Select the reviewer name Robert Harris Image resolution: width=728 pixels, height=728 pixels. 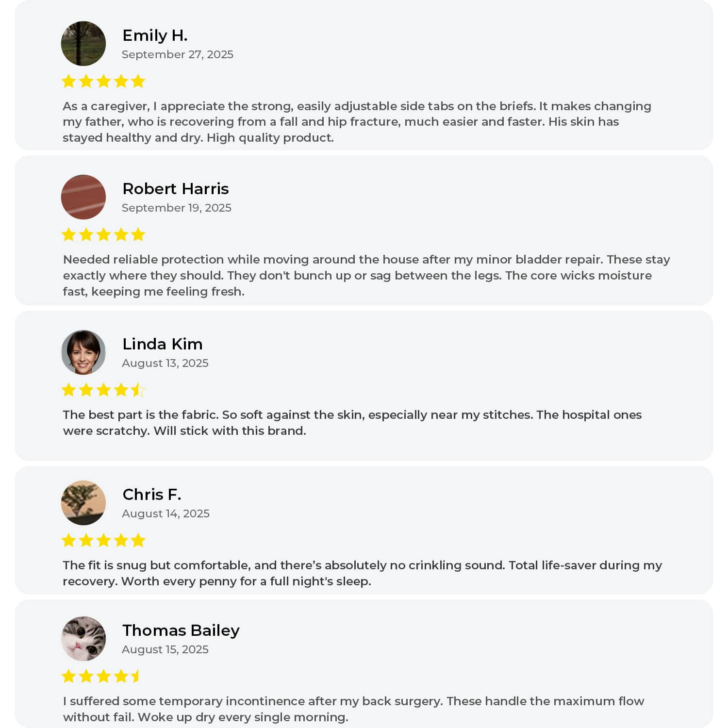click(x=175, y=189)
